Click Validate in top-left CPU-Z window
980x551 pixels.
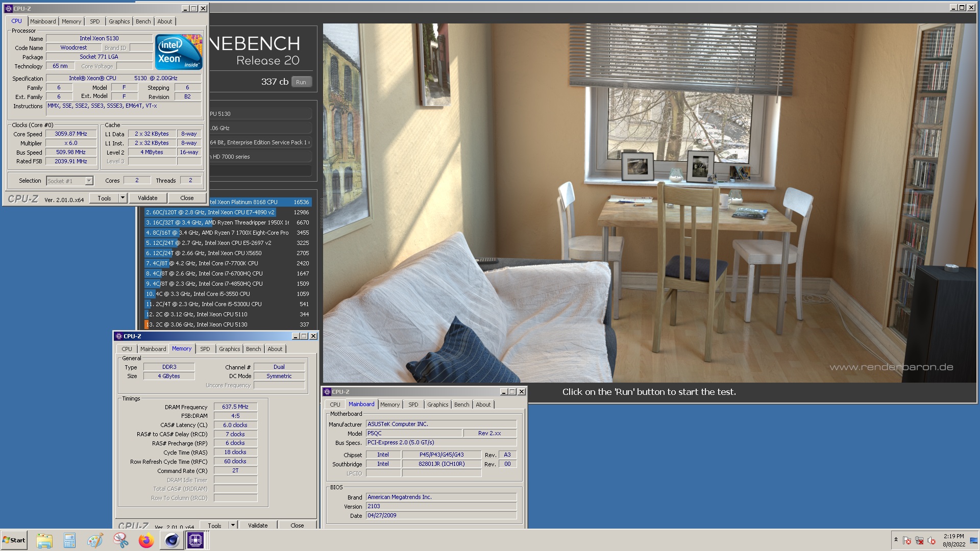148,198
